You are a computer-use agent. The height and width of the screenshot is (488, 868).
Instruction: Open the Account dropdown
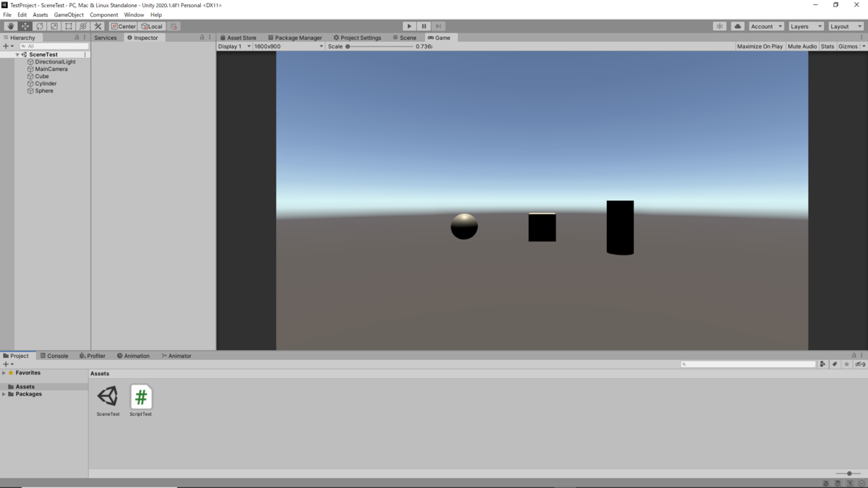tap(766, 26)
